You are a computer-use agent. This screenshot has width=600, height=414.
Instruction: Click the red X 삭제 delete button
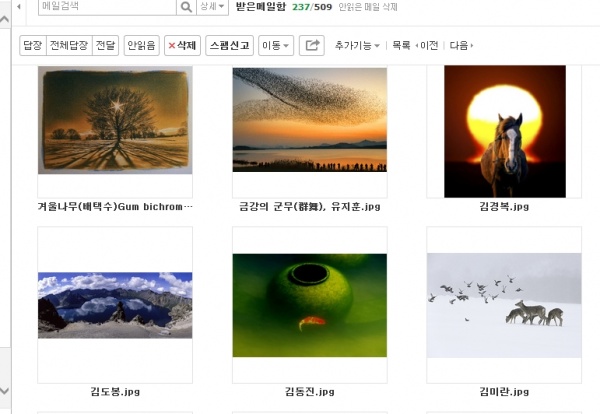183,46
